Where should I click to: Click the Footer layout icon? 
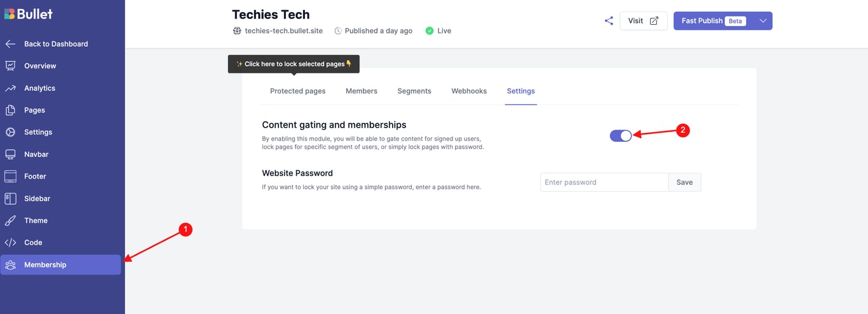click(10, 176)
